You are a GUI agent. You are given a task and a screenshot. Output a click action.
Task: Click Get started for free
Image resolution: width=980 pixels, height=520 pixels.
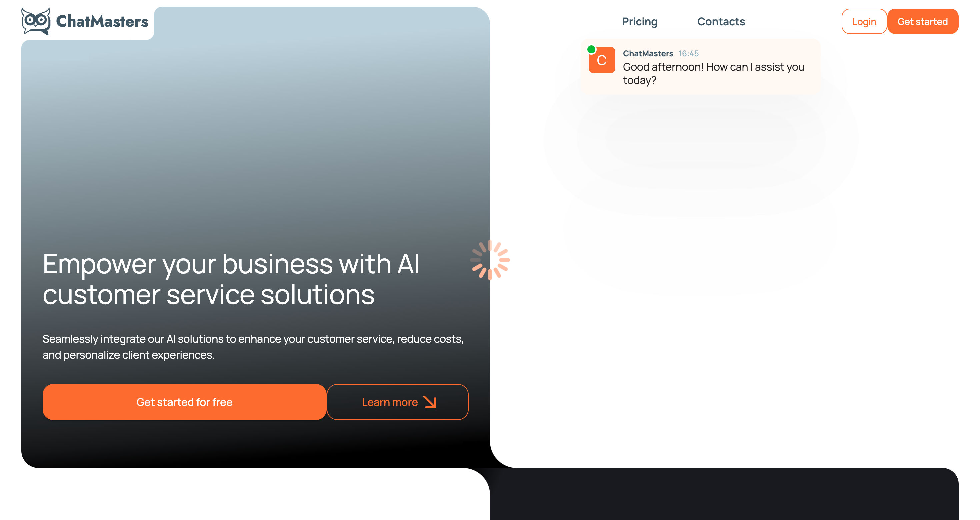pyautogui.click(x=185, y=402)
